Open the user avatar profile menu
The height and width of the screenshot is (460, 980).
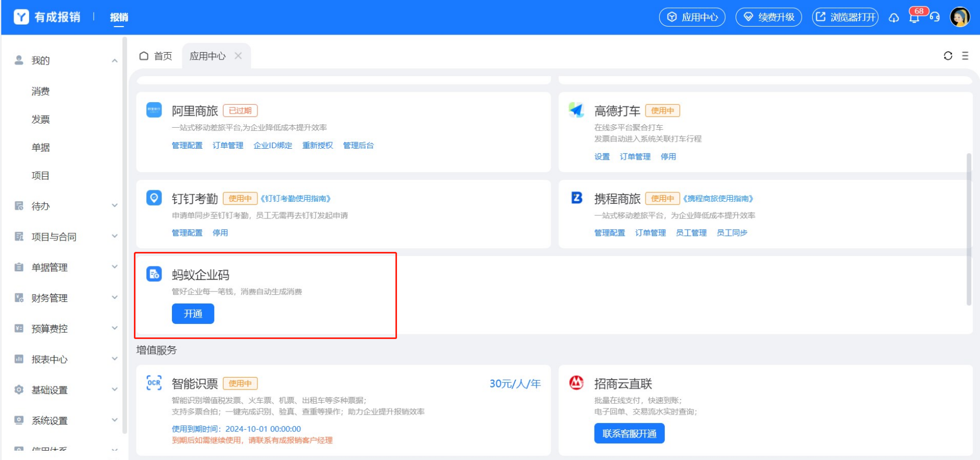coord(960,17)
